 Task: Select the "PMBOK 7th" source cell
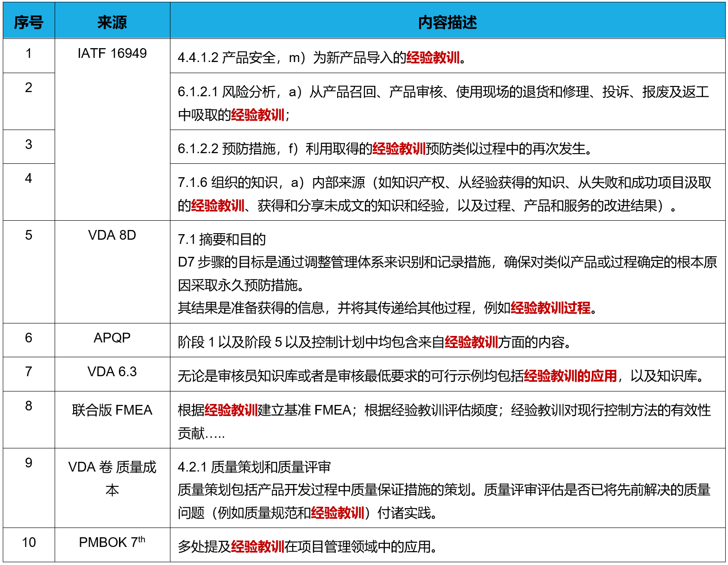point(112,542)
